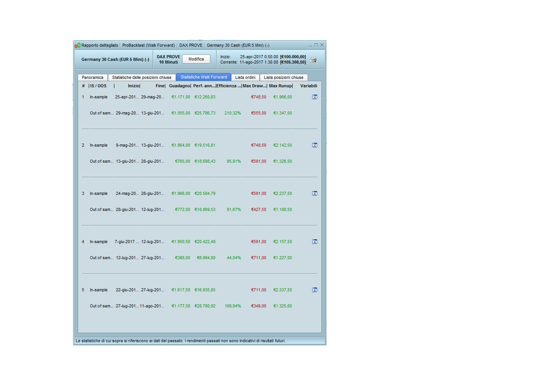Select annual performance €20.584,79
The width and height of the screenshot is (541, 392).
205,194
